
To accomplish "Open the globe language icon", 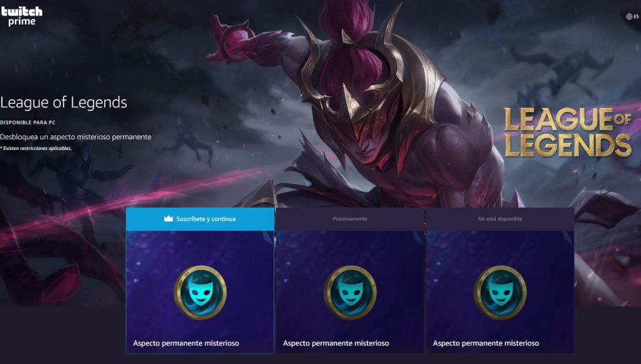I will click(x=628, y=16).
